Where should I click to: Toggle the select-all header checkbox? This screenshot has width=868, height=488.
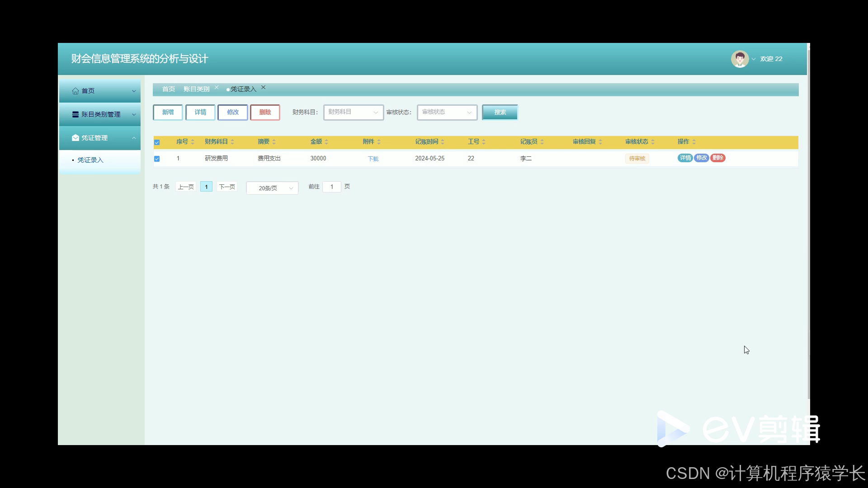(157, 142)
